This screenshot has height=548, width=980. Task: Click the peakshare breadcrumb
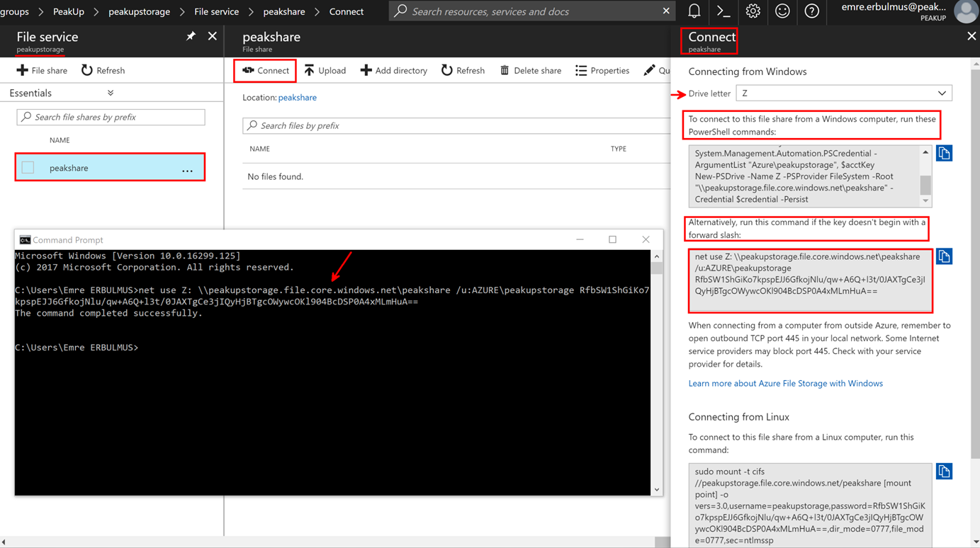click(284, 11)
